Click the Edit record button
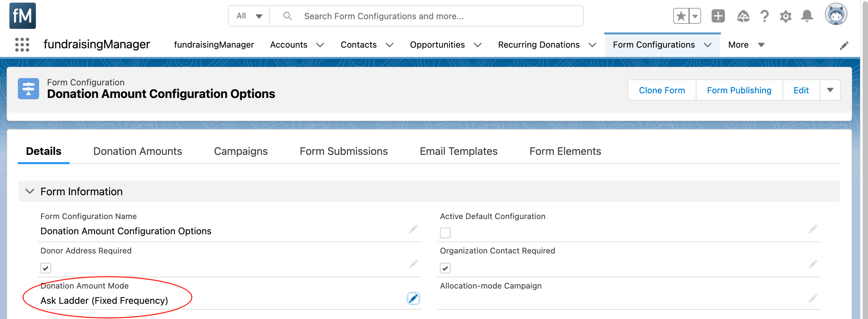 (801, 90)
